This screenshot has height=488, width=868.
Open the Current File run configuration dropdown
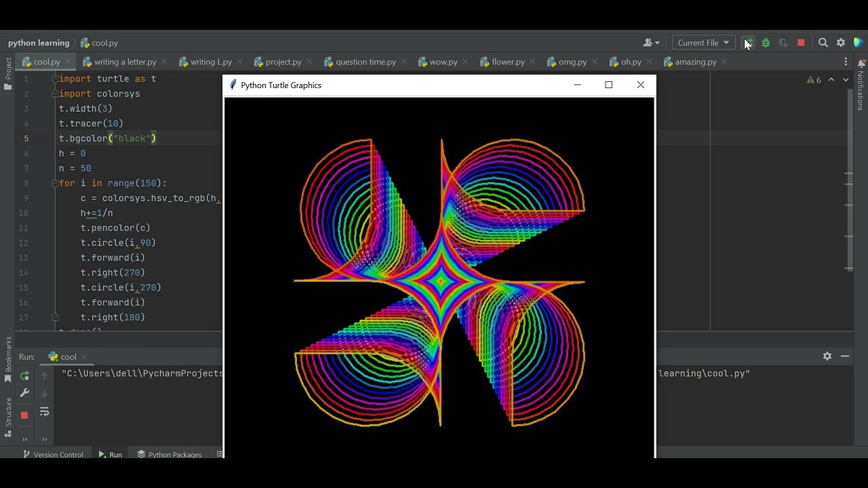pos(703,43)
